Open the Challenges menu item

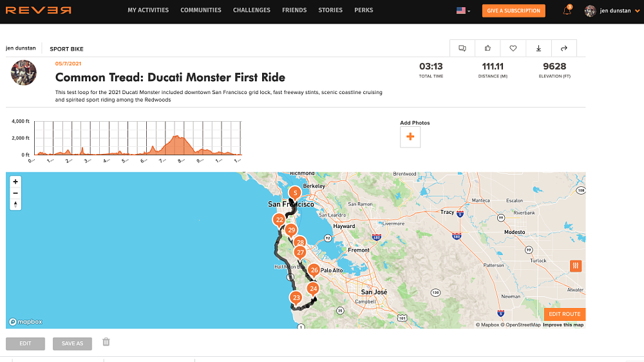pos(252,10)
